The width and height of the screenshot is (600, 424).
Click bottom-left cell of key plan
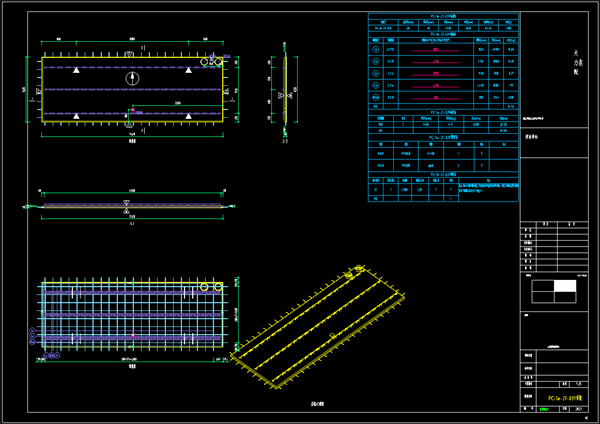[543, 297]
